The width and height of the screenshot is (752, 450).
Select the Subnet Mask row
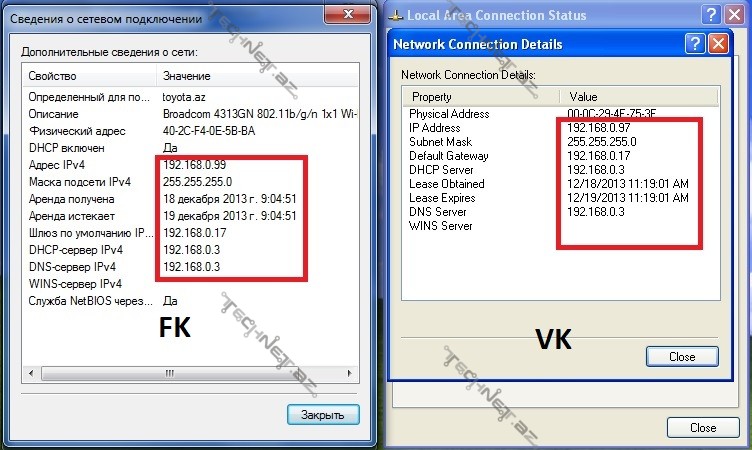click(561, 142)
